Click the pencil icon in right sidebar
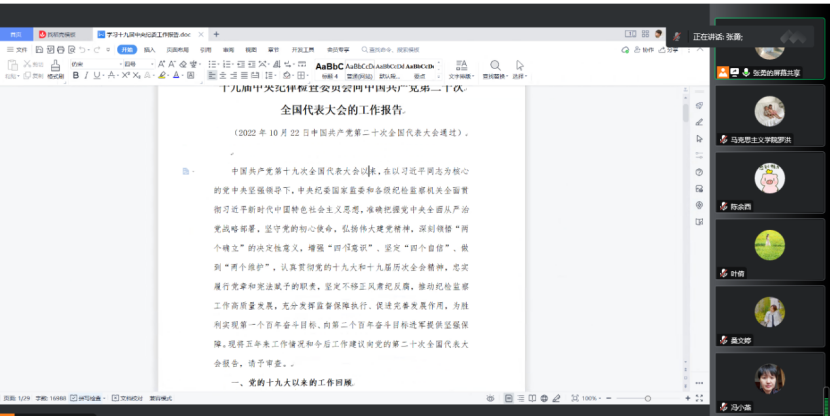This screenshot has width=830, height=416. tap(699, 122)
